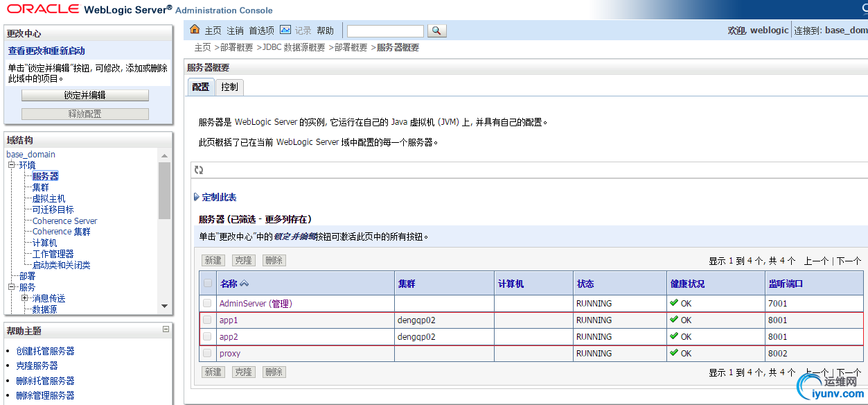Screen dimensions: 868x405
Task: Select 启动类和关闭类 in the tree
Action: [62, 265]
